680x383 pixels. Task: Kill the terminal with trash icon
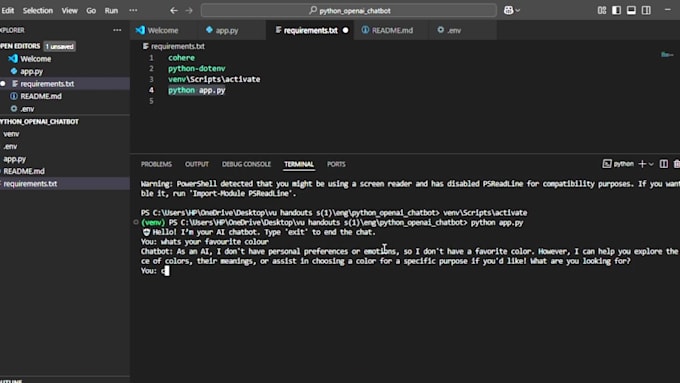pyautogui.click(x=677, y=164)
